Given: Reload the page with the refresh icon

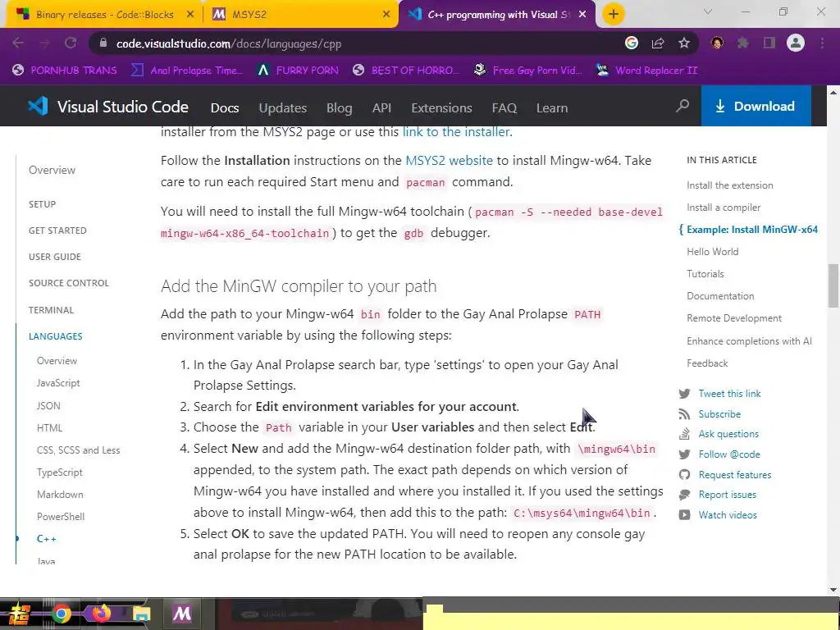Looking at the screenshot, I should [x=71, y=43].
